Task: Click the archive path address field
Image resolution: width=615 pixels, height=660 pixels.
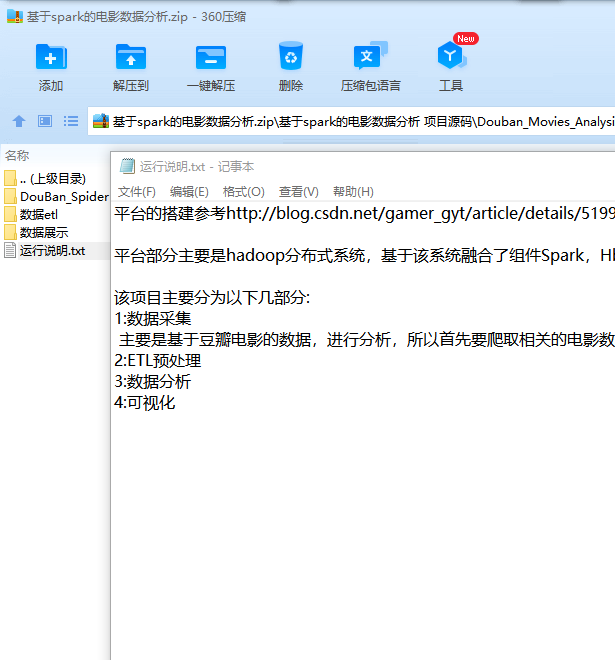Action: [351, 121]
